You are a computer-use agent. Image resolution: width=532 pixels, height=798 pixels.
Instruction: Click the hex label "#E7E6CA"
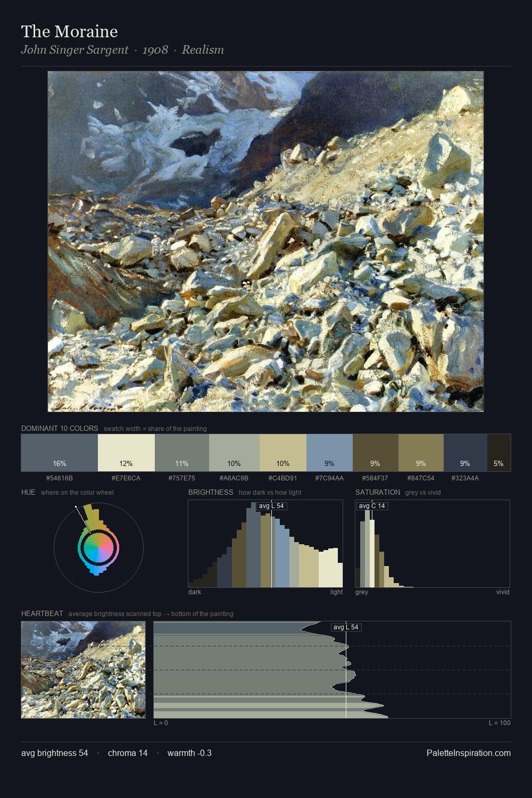coord(126,478)
